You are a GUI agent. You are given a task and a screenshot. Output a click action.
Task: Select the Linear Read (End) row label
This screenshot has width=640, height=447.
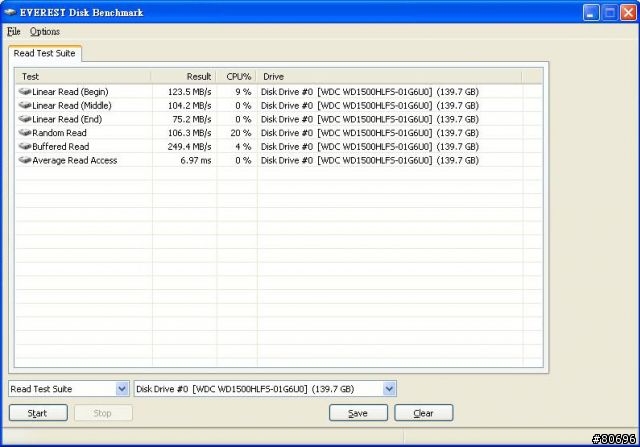(x=67, y=119)
